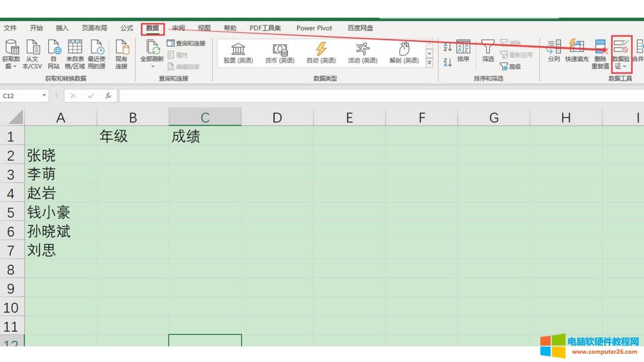The height and width of the screenshot is (362, 644).
Task: Open 最近使用的源 recent sources
Action: (96, 48)
